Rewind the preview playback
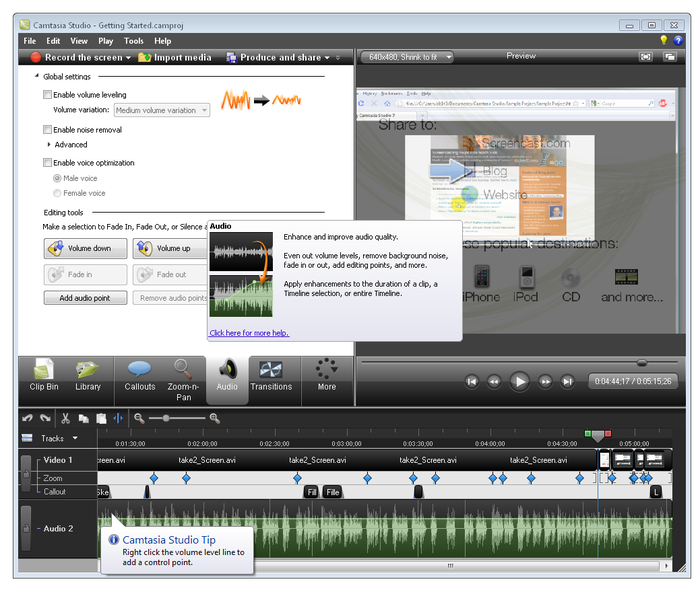Viewport: 700px width, 592px height. [494, 382]
